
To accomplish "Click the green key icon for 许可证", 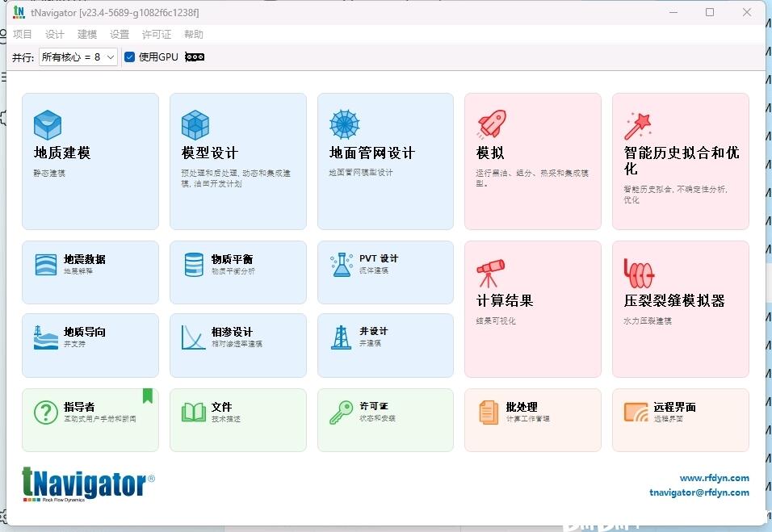I will point(342,412).
